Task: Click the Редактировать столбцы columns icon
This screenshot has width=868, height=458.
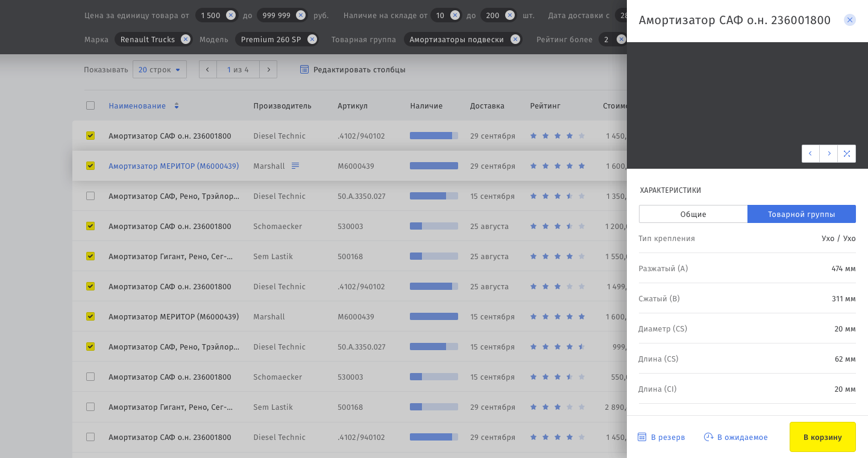Action: tap(304, 69)
